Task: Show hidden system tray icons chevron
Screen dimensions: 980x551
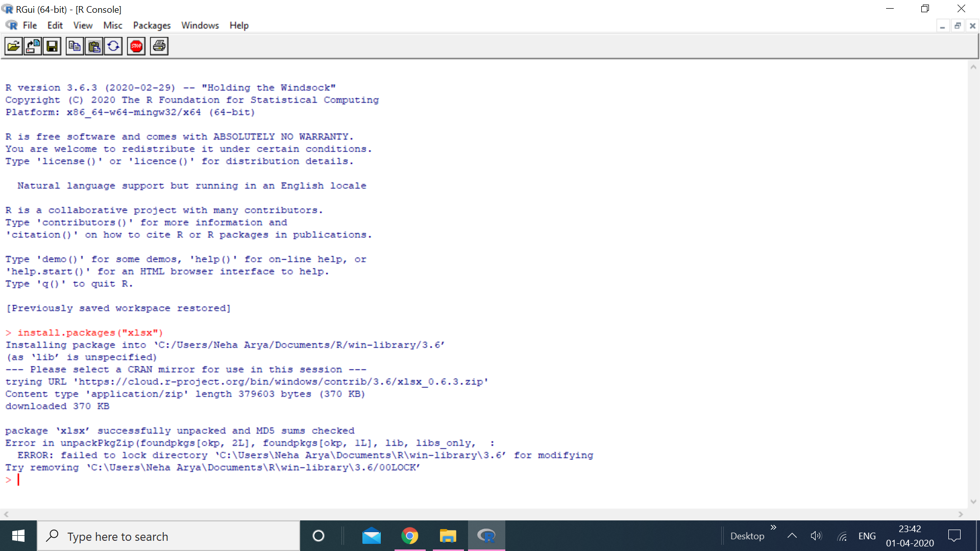Action: pyautogui.click(x=792, y=536)
